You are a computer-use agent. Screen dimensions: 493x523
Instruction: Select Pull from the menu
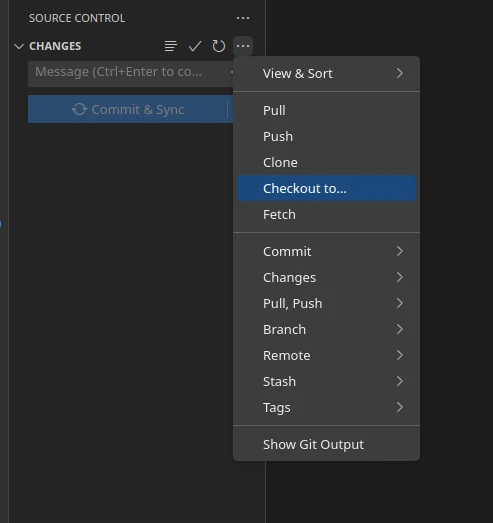[x=326, y=110]
